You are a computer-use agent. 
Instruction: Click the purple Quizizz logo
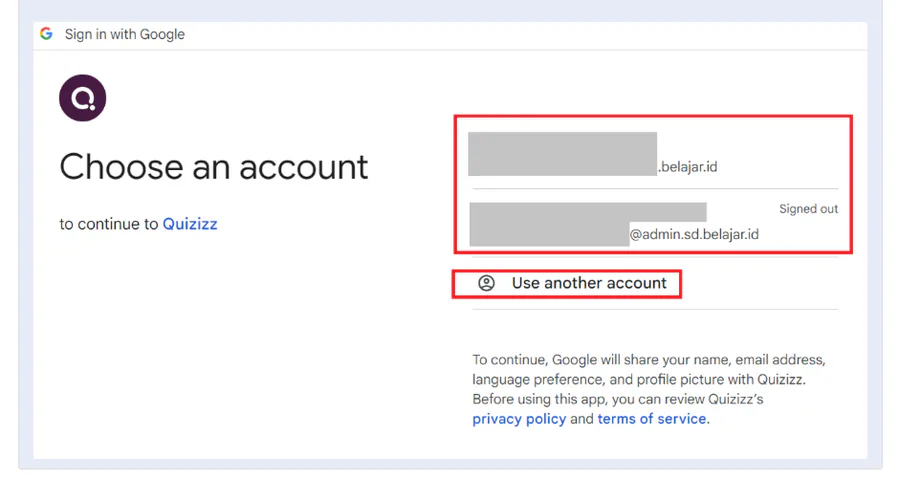[82, 98]
